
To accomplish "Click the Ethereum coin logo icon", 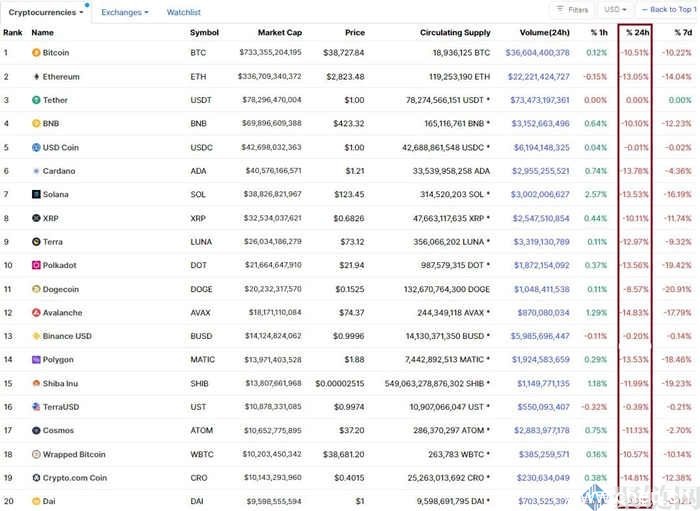I will (x=36, y=76).
